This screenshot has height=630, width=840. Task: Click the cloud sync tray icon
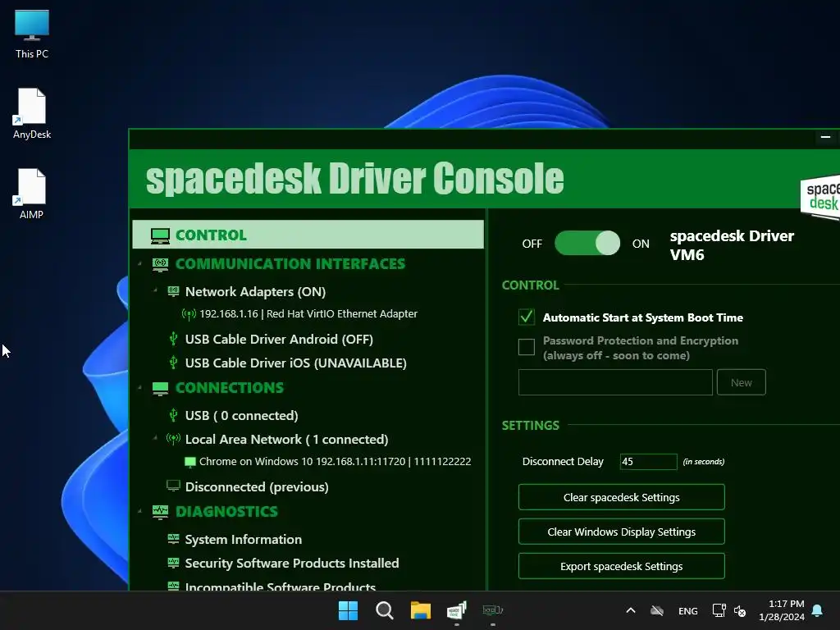(x=657, y=610)
